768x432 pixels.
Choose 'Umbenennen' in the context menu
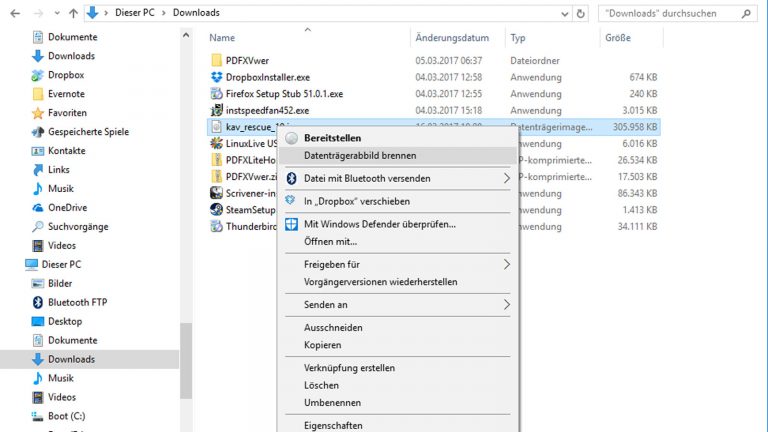click(333, 402)
